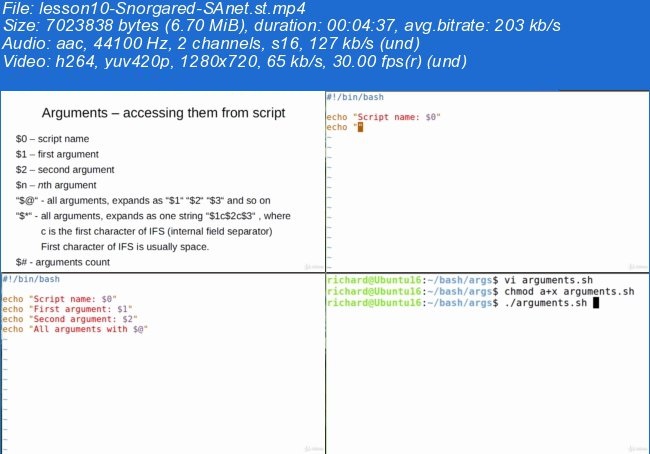Click the 'echo "First argument: $1"' code line
The height and width of the screenshot is (454, 650).
tap(67, 309)
